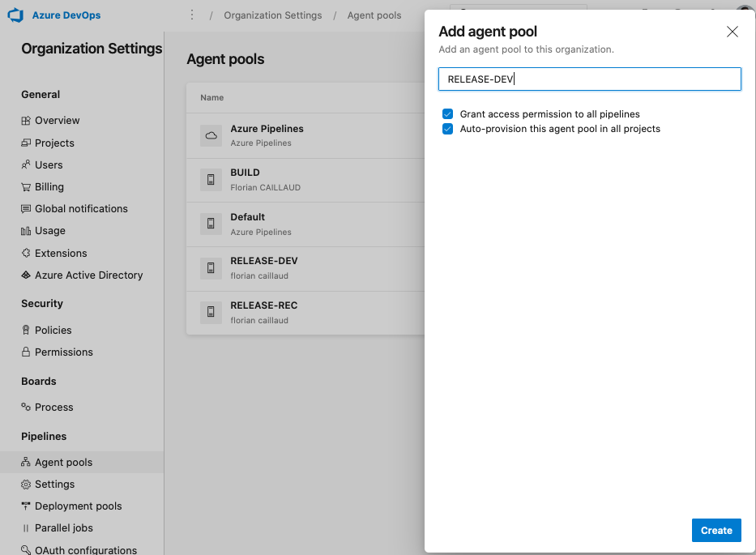Click the Agent pools breadcrumb
Viewport: 756px width, 555px height.
point(374,15)
